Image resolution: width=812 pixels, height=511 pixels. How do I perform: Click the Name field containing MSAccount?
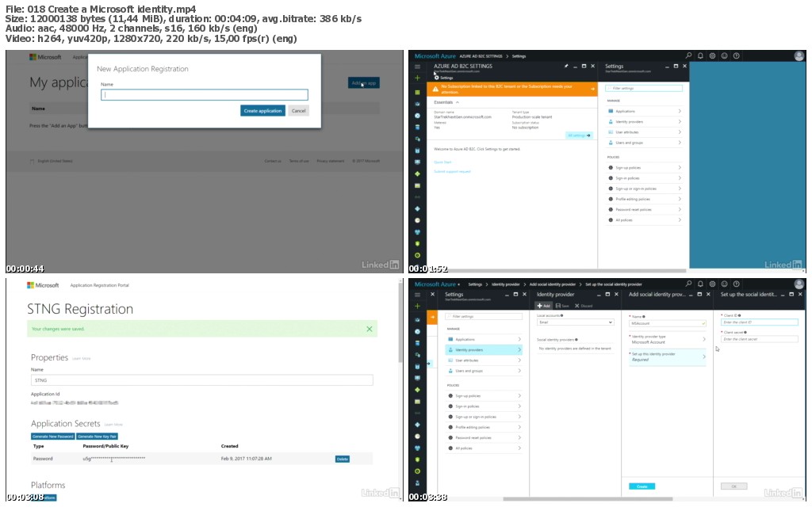tap(668, 323)
